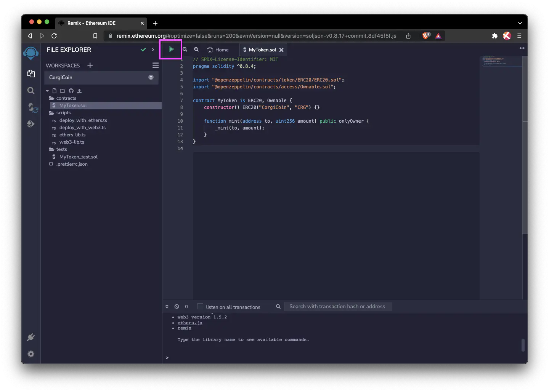Open the workspaces hamburger menu

tap(156, 65)
